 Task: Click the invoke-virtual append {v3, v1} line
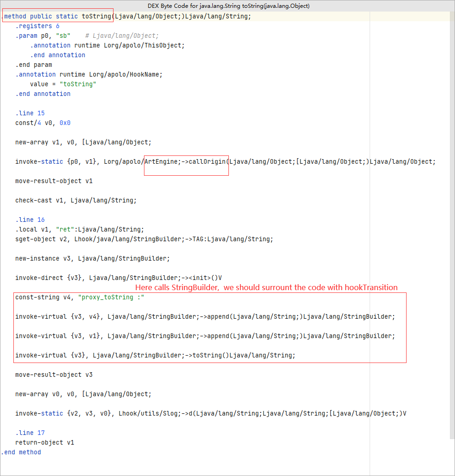[205, 336]
